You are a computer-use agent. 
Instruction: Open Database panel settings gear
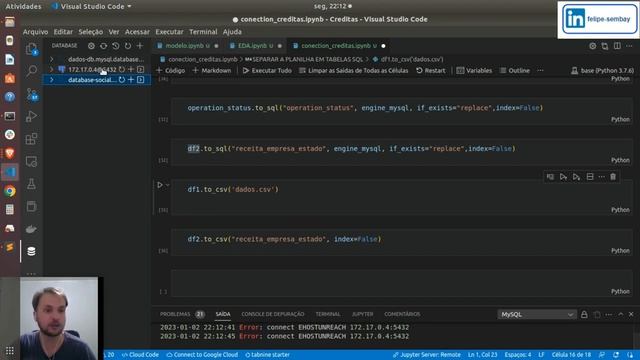pos(91,46)
